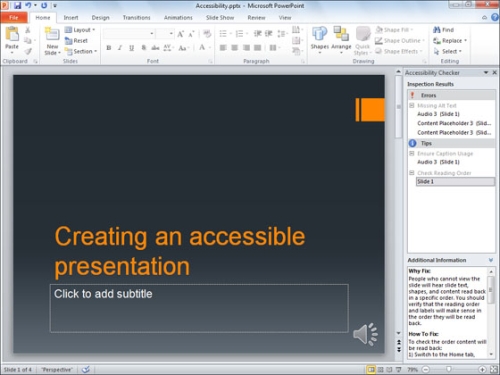Image resolution: width=500 pixels, height=375 pixels.
Task: Click the Replace button
Action: [x=450, y=41]
